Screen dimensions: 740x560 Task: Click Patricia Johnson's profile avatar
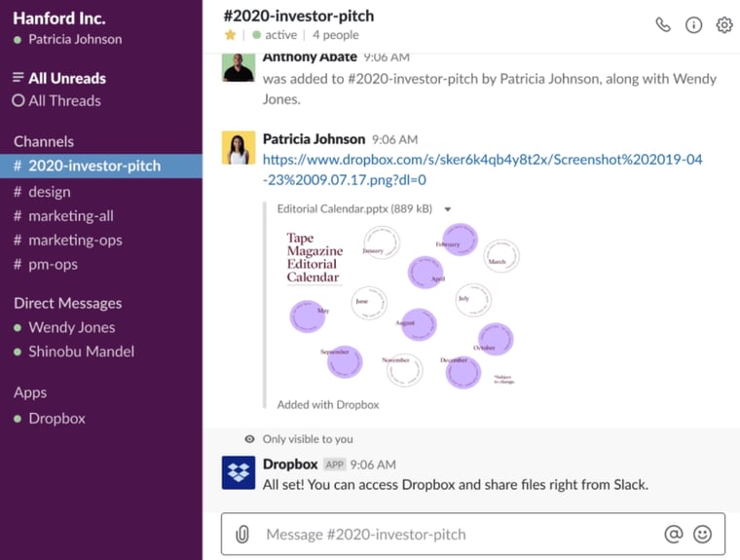[x=239, y=148]
